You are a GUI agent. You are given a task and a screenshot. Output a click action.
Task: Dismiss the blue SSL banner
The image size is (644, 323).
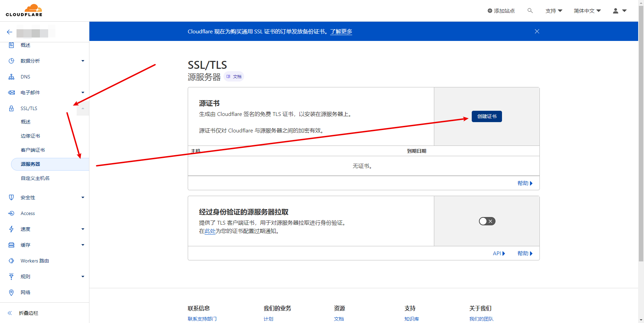pyautogui.click(x=537, y=31)
